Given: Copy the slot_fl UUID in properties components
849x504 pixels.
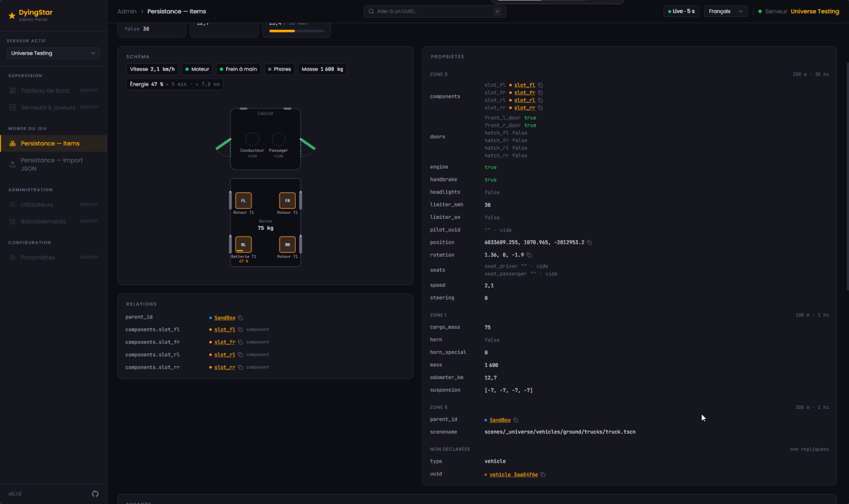Looking at the screenshot, I should [x=541, y=85].
